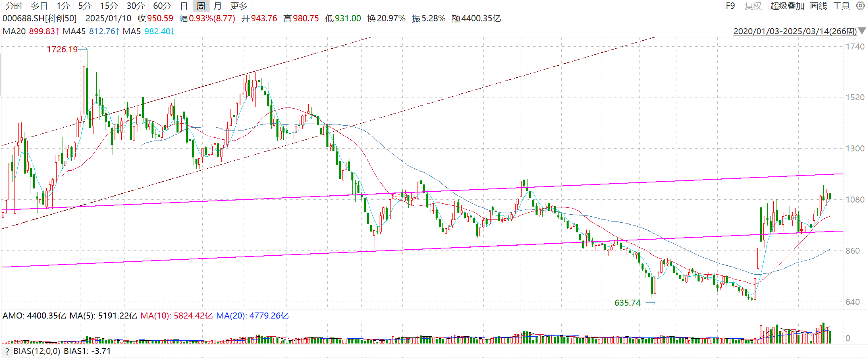This screenshot has width=868, height=358.
Task: Click the 1726.19 high price marker
Action: [62, 50]
